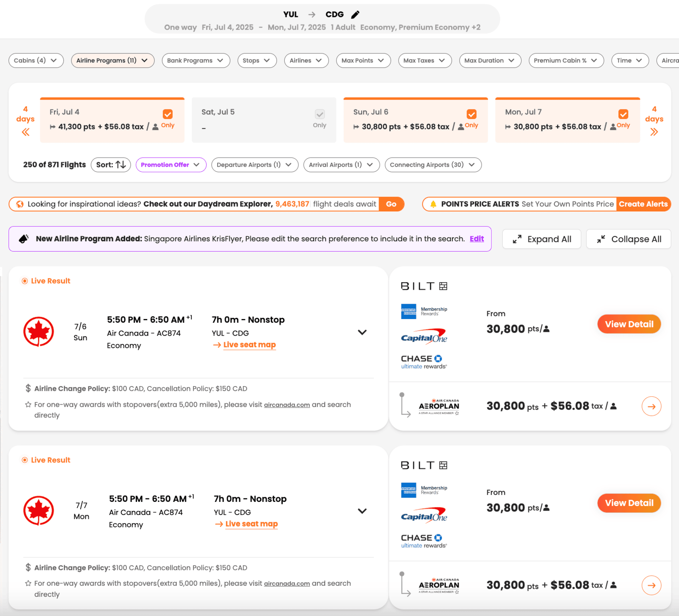Click the Chase Ultimate Rewards logo
The image size is (679, 616).
[423, 361]
